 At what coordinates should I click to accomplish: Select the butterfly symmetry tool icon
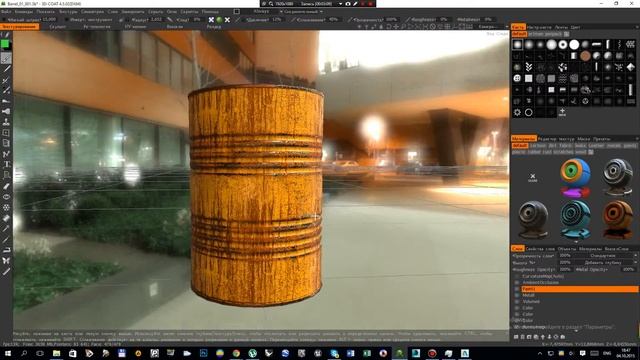click(6, 260)
